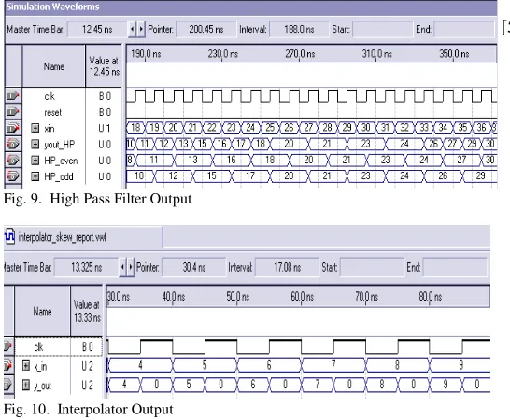Select the HP_odd signal name
Viewport: 510px width, 420px height.
click(x=59, y=176)
